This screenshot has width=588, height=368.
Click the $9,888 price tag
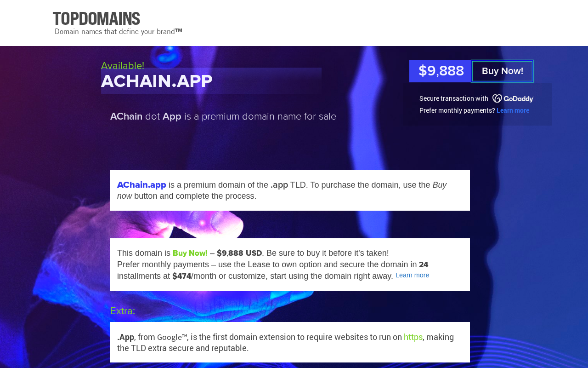click(441, 71)
